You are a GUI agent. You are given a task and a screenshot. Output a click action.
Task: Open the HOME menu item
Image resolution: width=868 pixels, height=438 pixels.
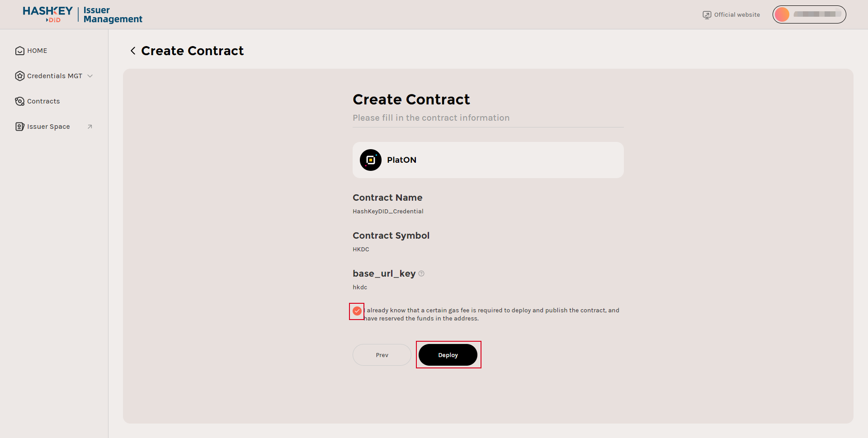tap(37, 51)
